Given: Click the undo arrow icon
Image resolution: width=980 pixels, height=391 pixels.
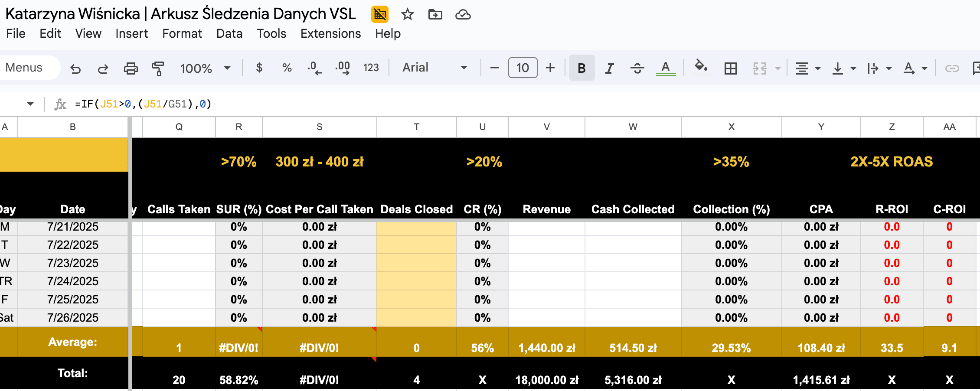Looking at the screenshot, I should coord(75,68).
